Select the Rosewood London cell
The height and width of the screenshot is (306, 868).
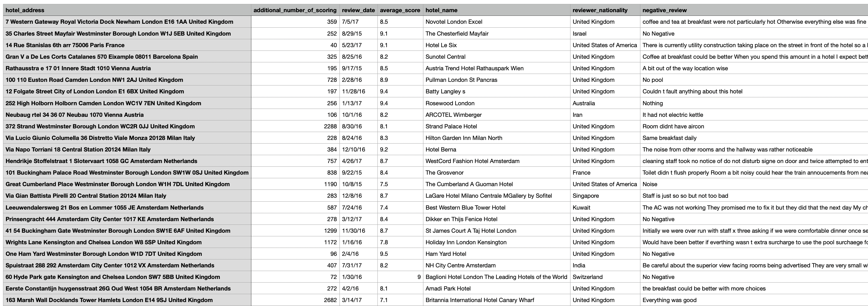(x=497, y=103)
